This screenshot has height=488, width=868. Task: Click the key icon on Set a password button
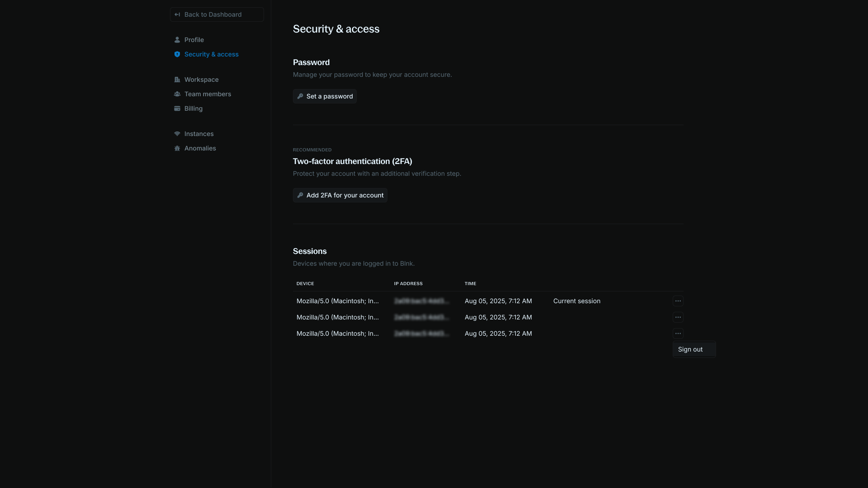[x=301, y=96]
